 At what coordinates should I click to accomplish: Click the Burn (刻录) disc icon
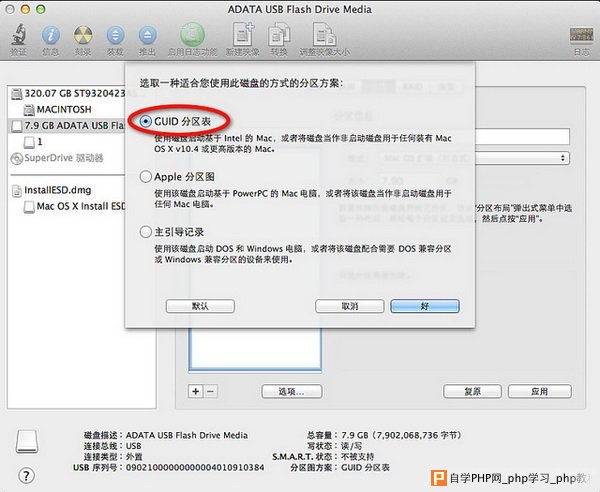tap(83, 35)
